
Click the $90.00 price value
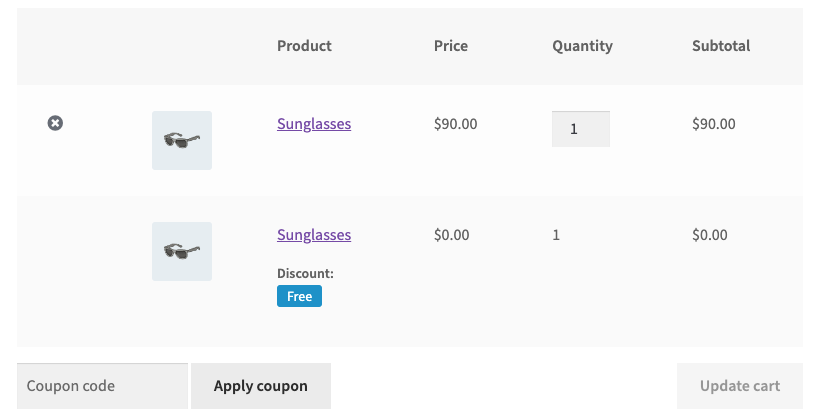[x=456, y=124]
